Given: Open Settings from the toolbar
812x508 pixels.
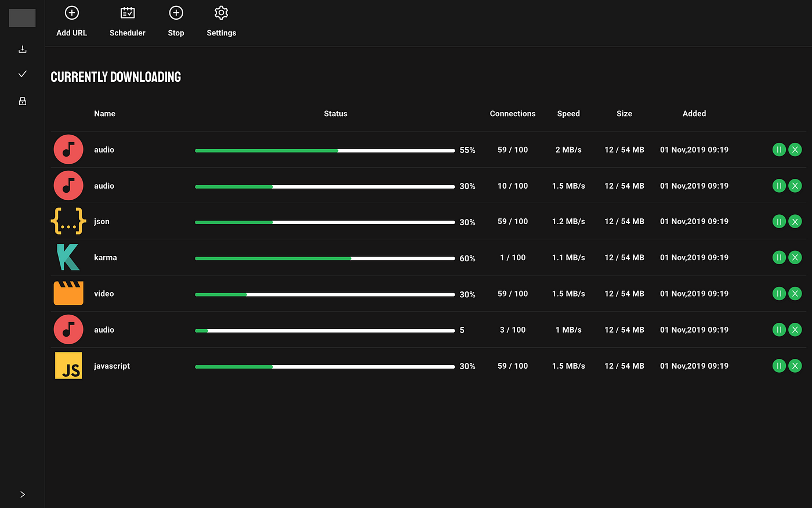Looking at the screenshot, I should click(222, 22).
